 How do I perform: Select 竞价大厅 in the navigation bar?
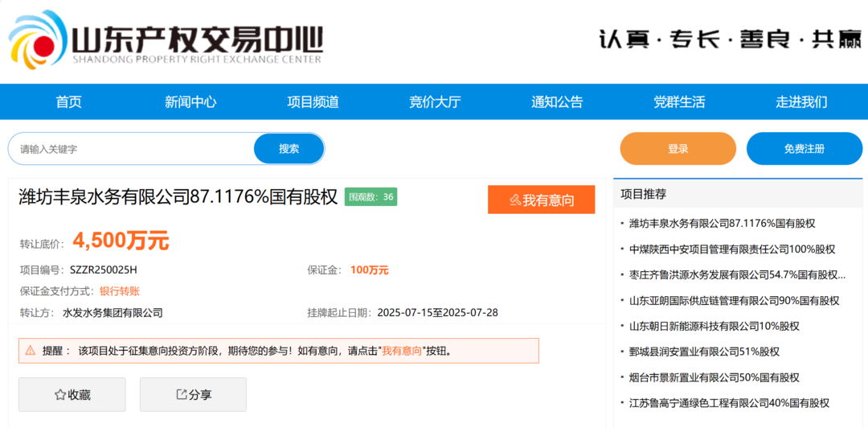435,102
